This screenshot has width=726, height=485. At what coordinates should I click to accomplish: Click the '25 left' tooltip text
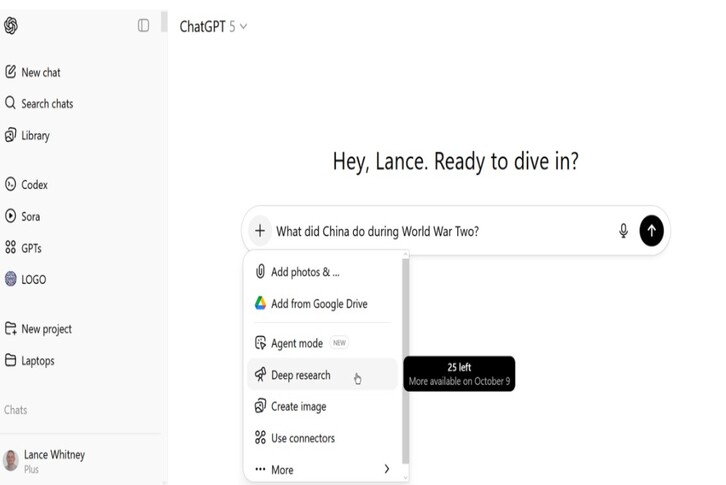pyautogui.click(x=459, y=367)
